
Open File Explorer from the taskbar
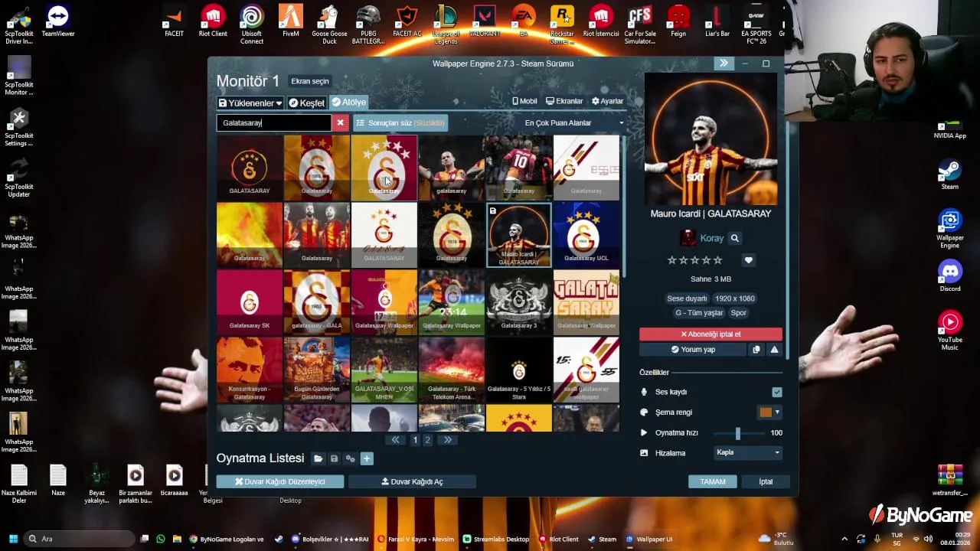[x=177, y=539]
